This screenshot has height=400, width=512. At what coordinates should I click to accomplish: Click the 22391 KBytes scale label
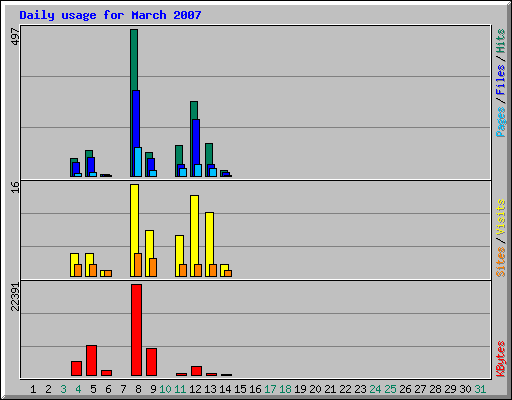point(15,297)
